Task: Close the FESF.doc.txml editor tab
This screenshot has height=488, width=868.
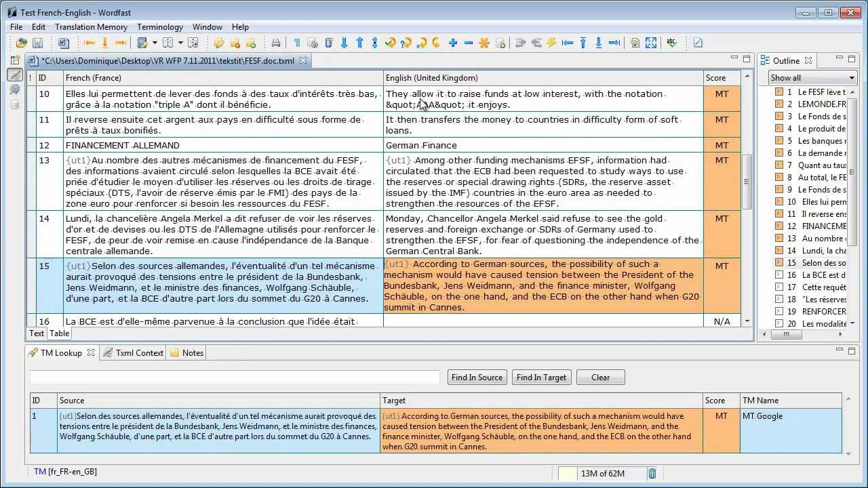Action: [x=303, y=60]
